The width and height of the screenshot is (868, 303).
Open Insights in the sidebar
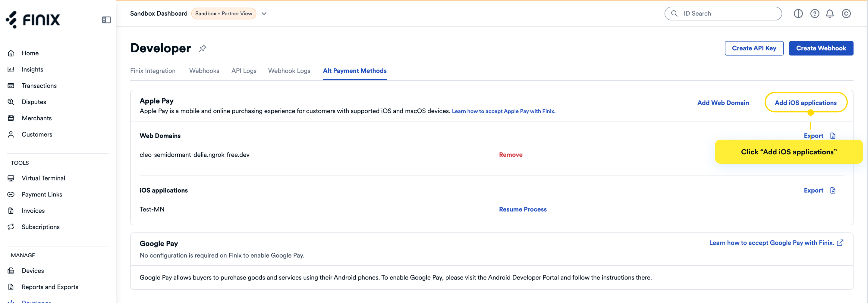32,69
